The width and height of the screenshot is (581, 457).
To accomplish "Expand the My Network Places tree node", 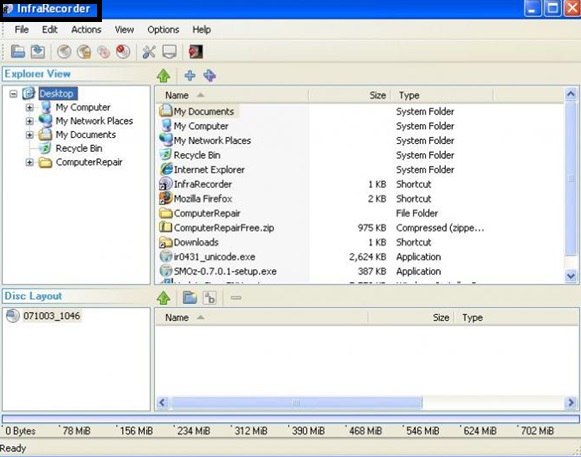I will click(30, 121).
